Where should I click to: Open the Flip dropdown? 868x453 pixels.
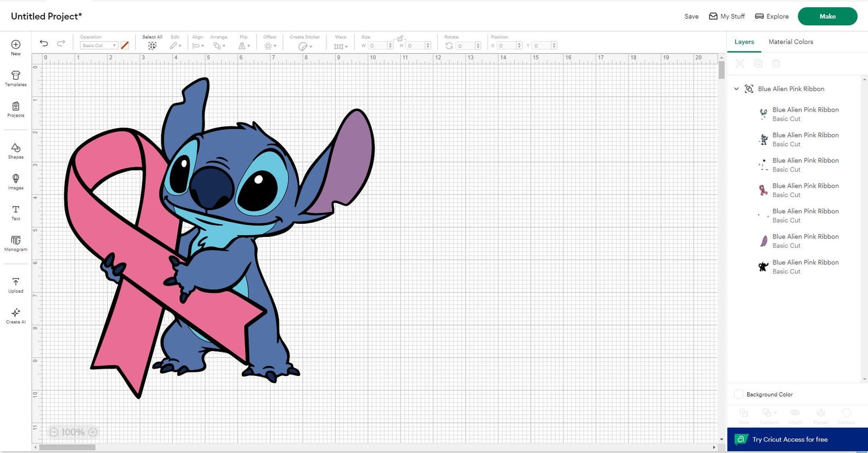pos(244,46)
